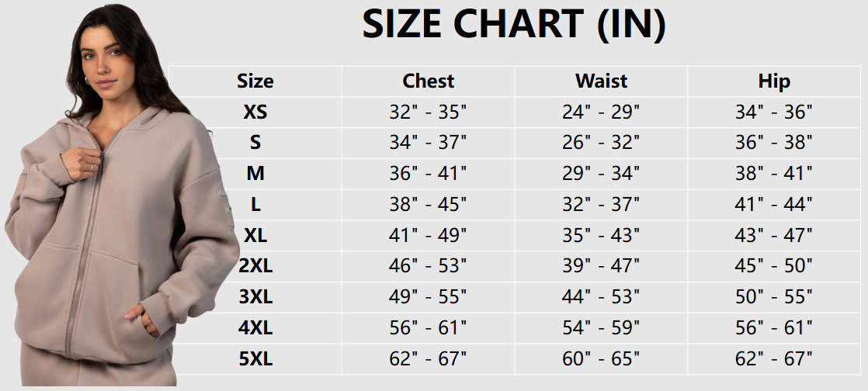This screenshot has height=391, width=868.
Task: Select M waist value 29" - 34"
Action: tap(601, 174)
